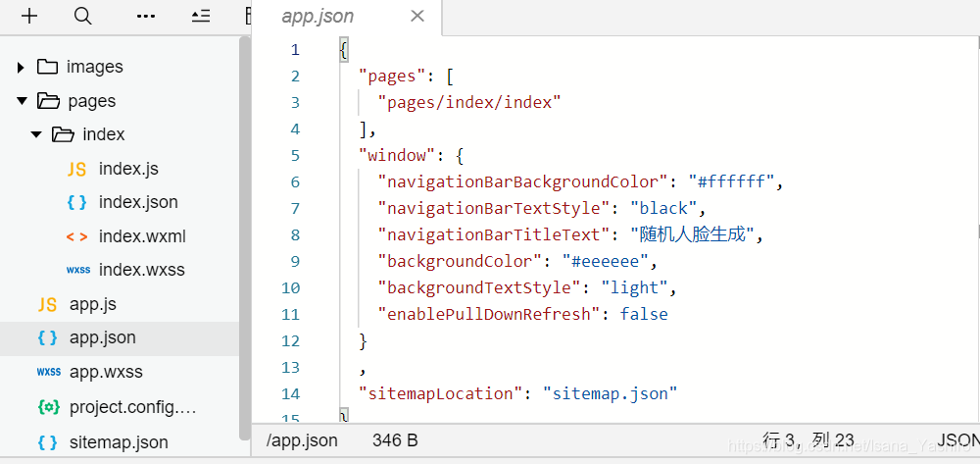The image size is (980, 464).
Task: Click the wxss icon beside index.wxss
Action: 78,271
